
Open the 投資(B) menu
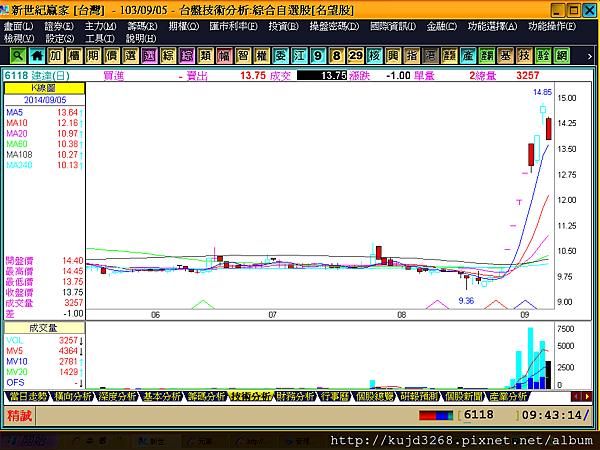[x=283, y=26]
